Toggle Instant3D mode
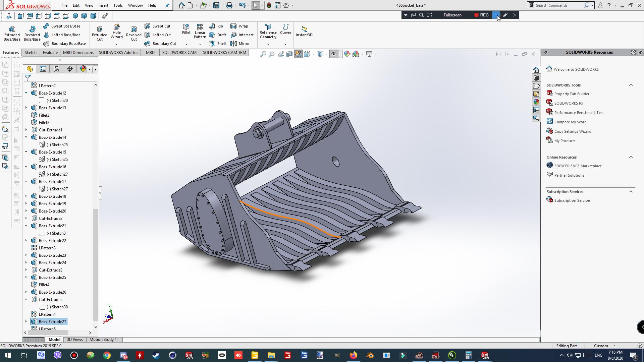 304,31
